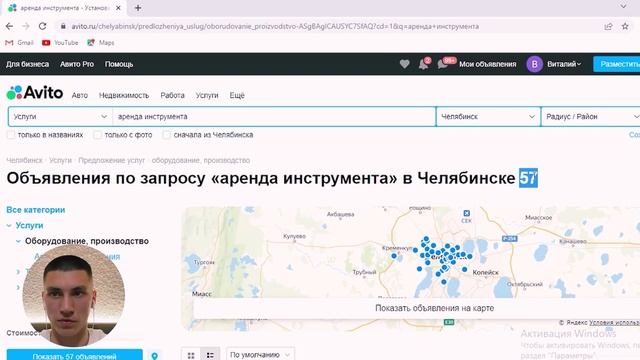
Task: Click the Avito logo
Action: [x=35, y=93]
